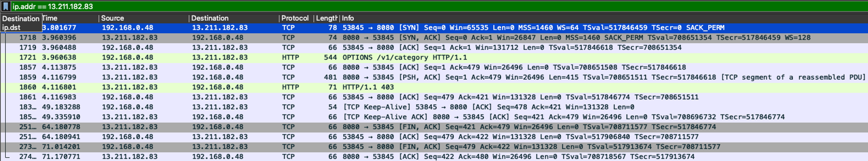Click the length value 71

coord(332,87)
